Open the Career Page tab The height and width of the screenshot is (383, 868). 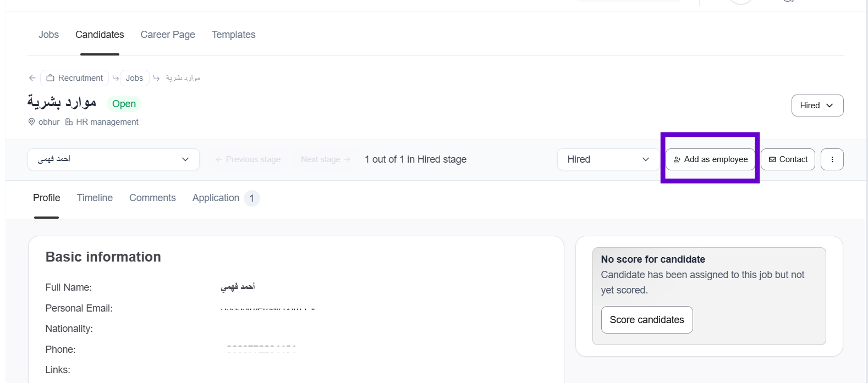click(x=168, y=35)
